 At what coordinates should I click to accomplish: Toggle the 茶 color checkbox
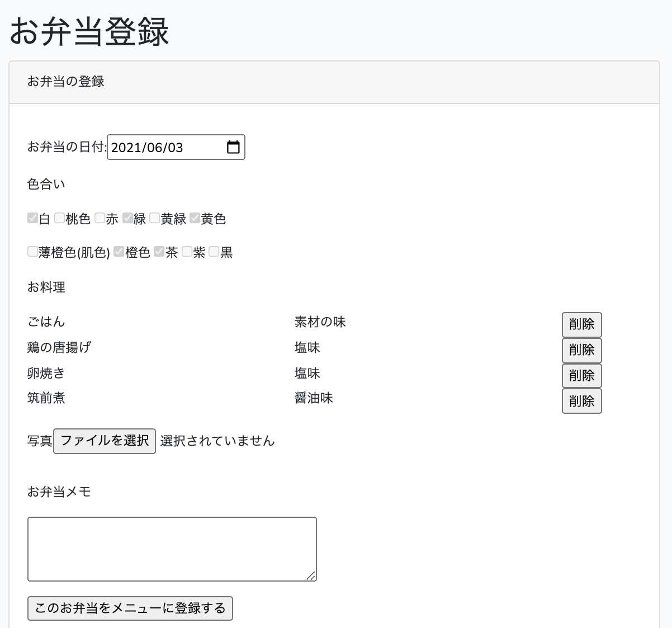[x=159, y=252]
